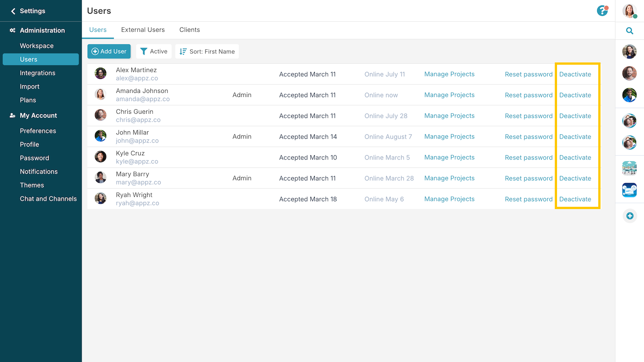
Task: Click the My Account person icon
Action: (12, 115)
